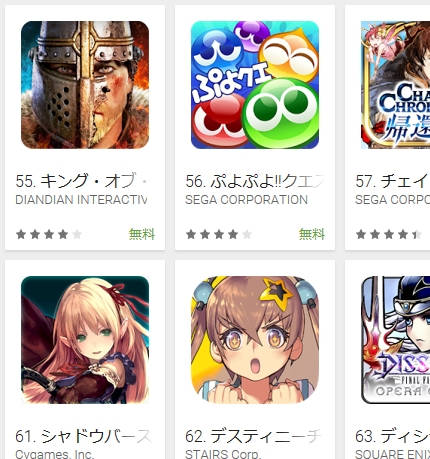Open SEGA CORPORATION link under Puyo Puyo
This screenshot has height=459, width=430.
(x=246, y=200)
